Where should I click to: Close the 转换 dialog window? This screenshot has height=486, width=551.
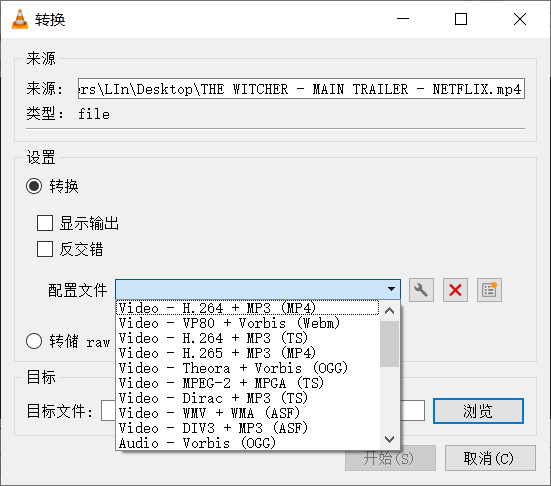click(x=520, y=19)
